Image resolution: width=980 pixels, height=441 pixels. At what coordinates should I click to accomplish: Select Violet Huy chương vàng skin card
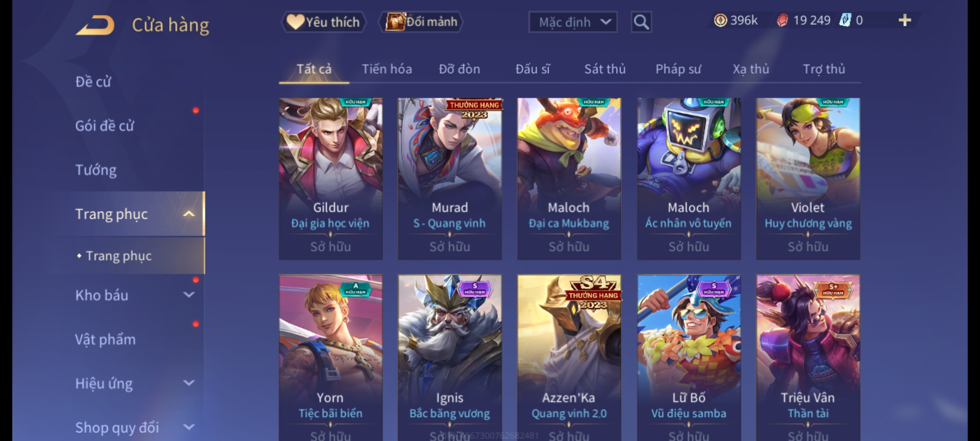(x=808, y=178)
